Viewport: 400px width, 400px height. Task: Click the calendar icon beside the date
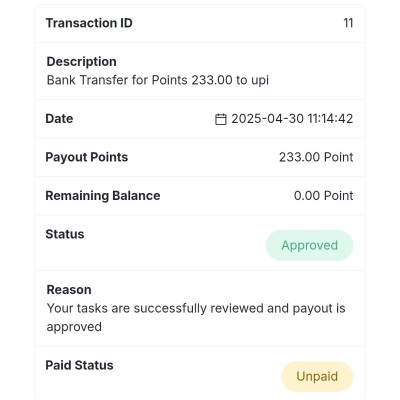tap(221, 119)
